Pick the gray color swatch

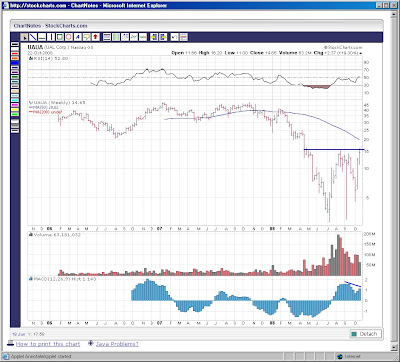(x=15, y=86)
